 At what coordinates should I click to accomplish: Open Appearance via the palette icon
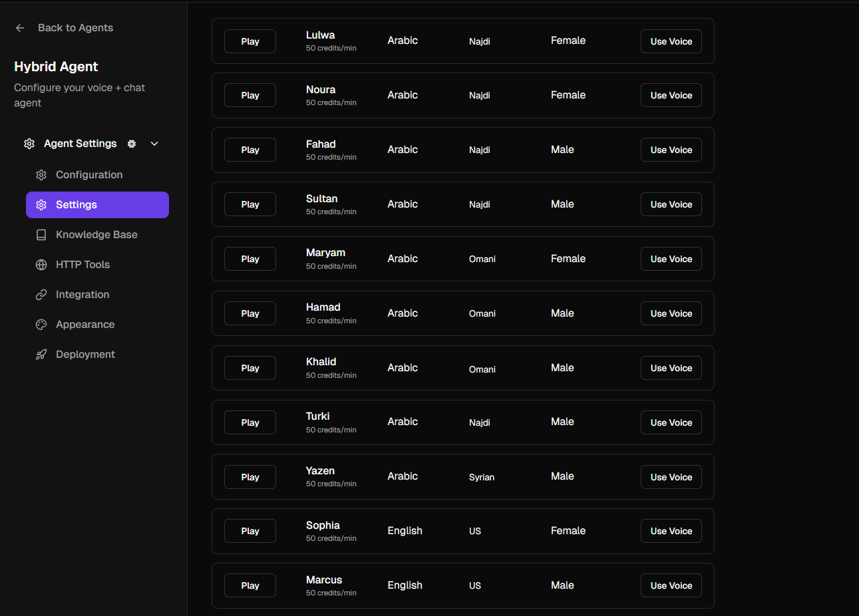(41, 324)
